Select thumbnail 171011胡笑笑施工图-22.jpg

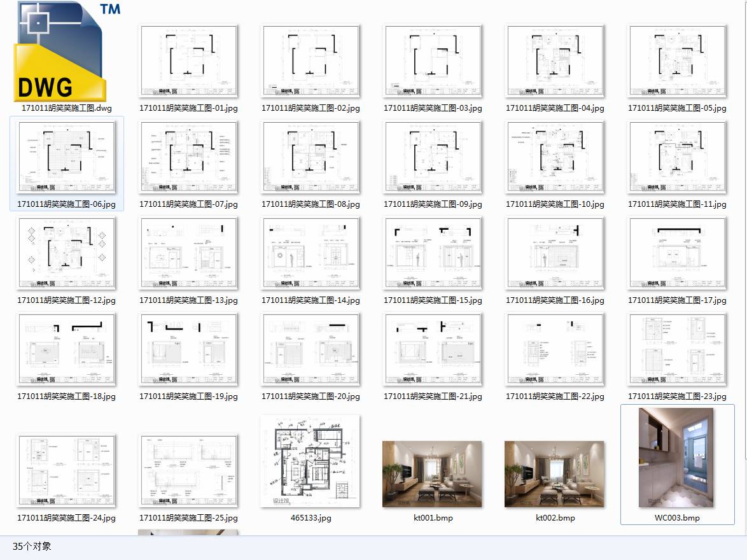[555, 349]
